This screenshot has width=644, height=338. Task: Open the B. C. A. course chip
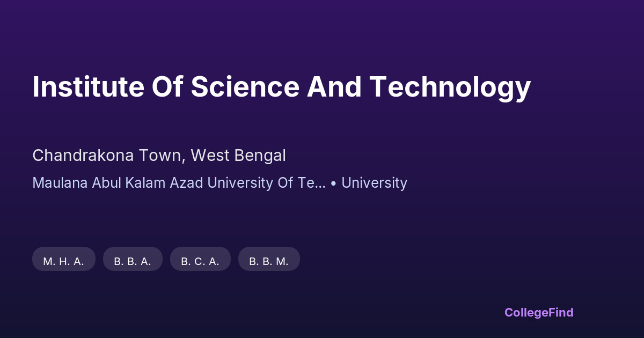pyautogui.click(x=200, y=261)
